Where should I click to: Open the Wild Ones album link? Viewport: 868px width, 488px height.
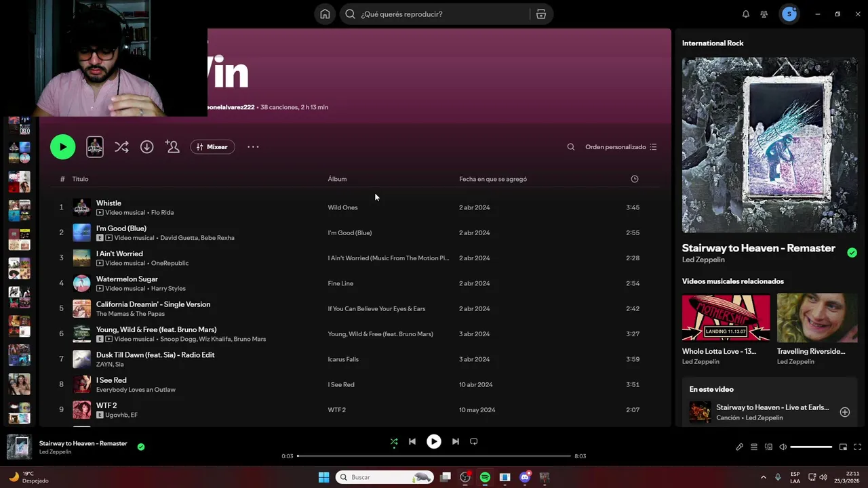point(342,207)
